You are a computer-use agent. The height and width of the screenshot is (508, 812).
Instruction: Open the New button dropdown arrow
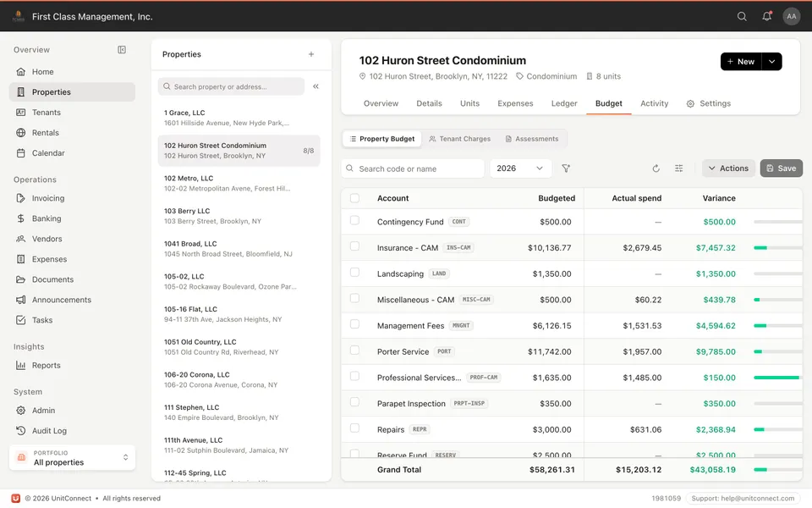[x=771, y=62]
